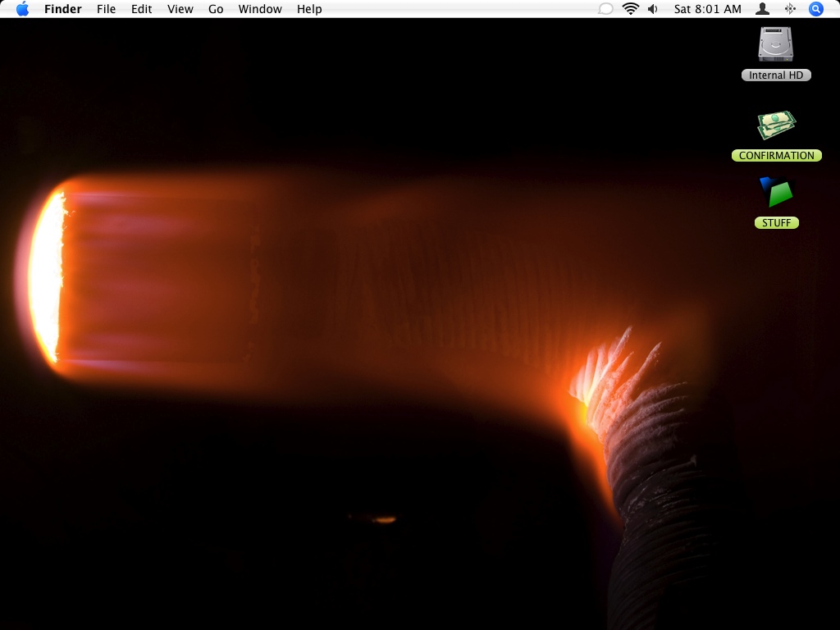The image size is (840, 630).
Task: Open the Go menu
Action: coord(216,9)
